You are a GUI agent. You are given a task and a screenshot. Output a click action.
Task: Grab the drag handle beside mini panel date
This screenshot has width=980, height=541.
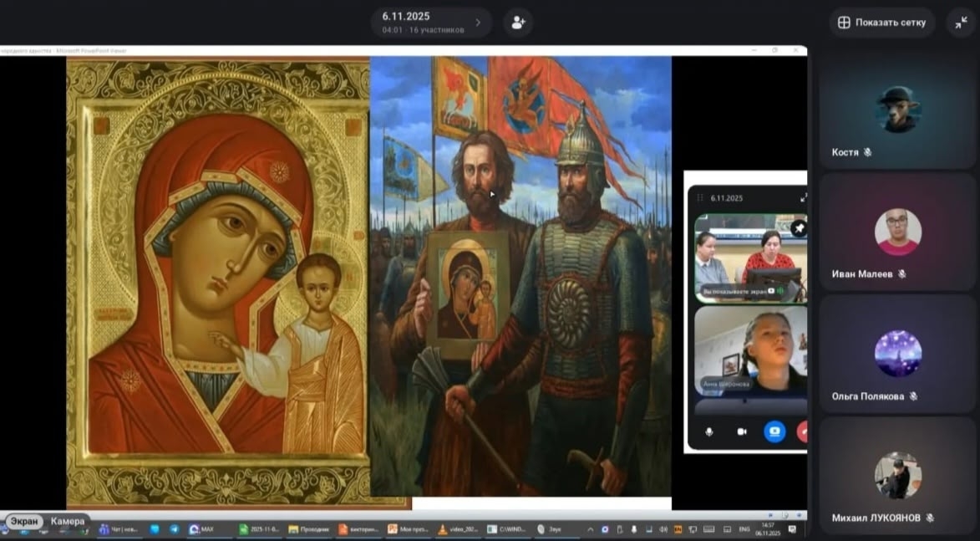pos(701,198)
